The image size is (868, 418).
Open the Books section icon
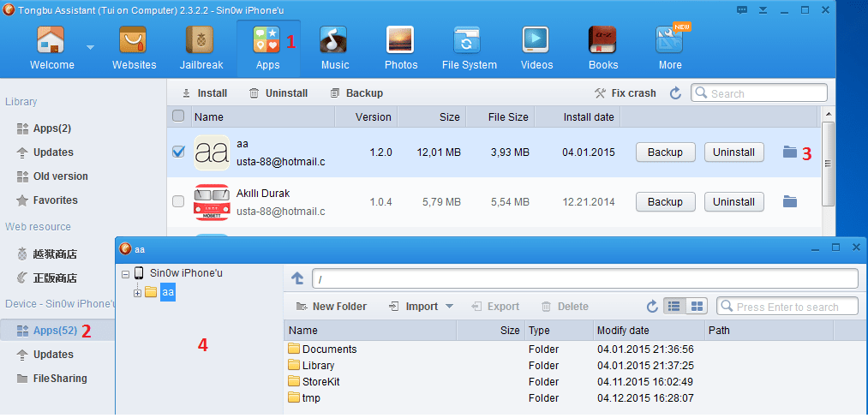tap(603, 40)
